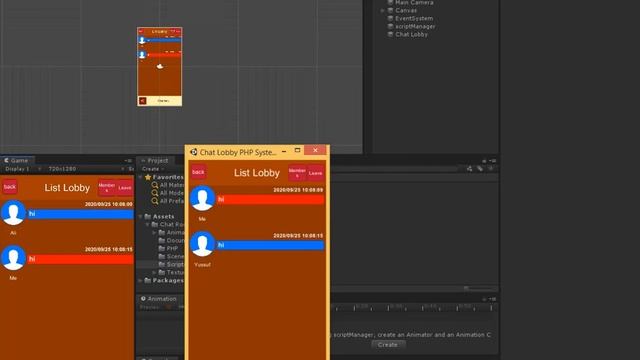The height and width of the screenshot is (360, 640).
Task: Click the All Models search icon
Action: (155, 193)
